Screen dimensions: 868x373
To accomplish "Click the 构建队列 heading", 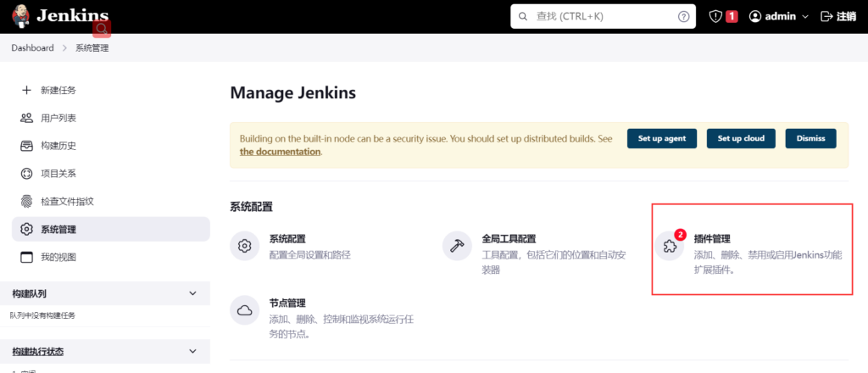I will pyautogui.click(x=29, y=294).
